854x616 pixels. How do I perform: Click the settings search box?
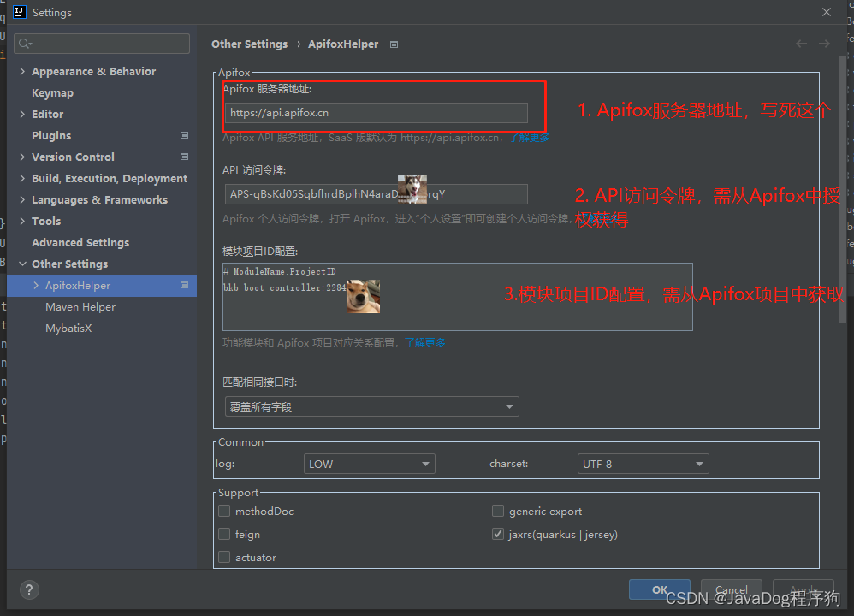(102, 44)
